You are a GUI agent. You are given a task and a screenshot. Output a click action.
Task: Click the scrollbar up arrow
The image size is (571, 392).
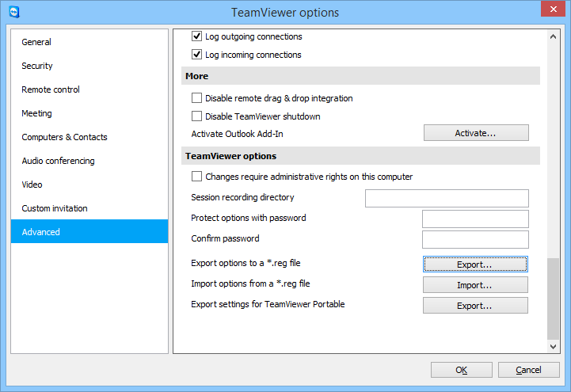[553, 36]
